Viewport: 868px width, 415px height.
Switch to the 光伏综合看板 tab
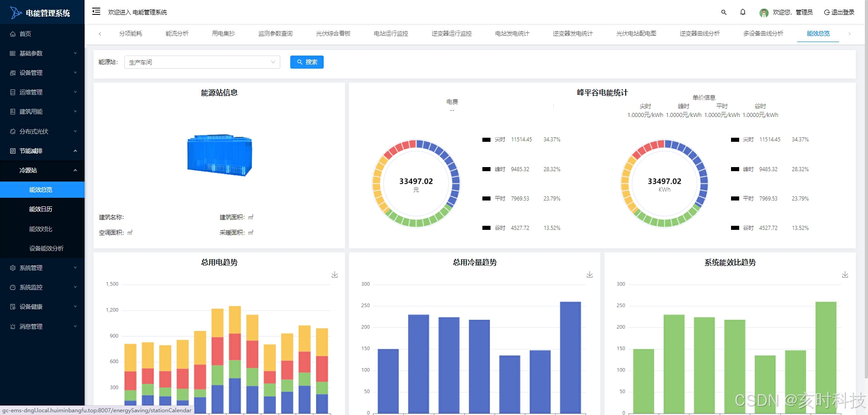[333, 33]
